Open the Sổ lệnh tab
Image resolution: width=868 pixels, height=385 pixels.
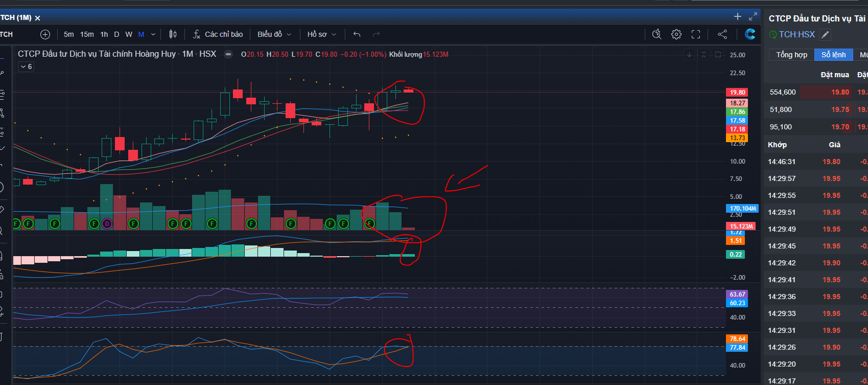pyautogui.click(x=834, y=55)
